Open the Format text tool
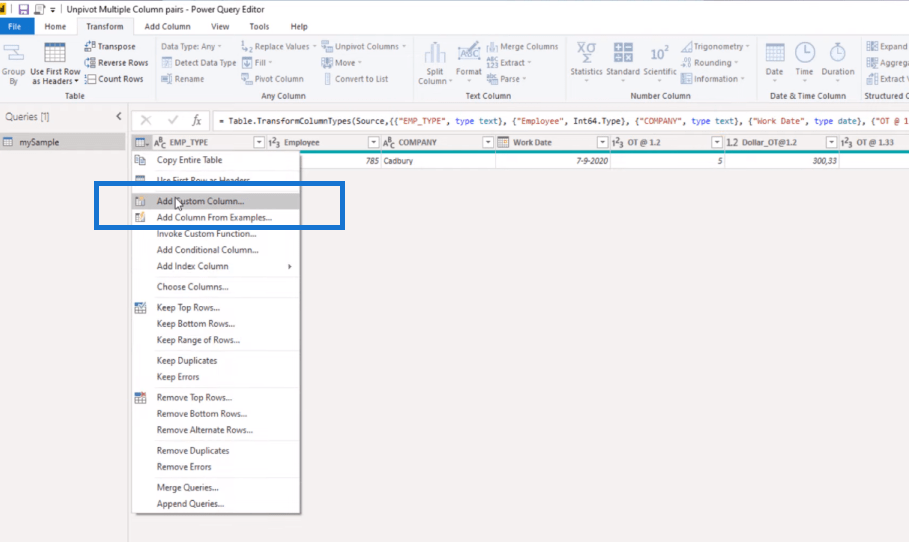This screenshot has height=542, width=909. (468, 63)
